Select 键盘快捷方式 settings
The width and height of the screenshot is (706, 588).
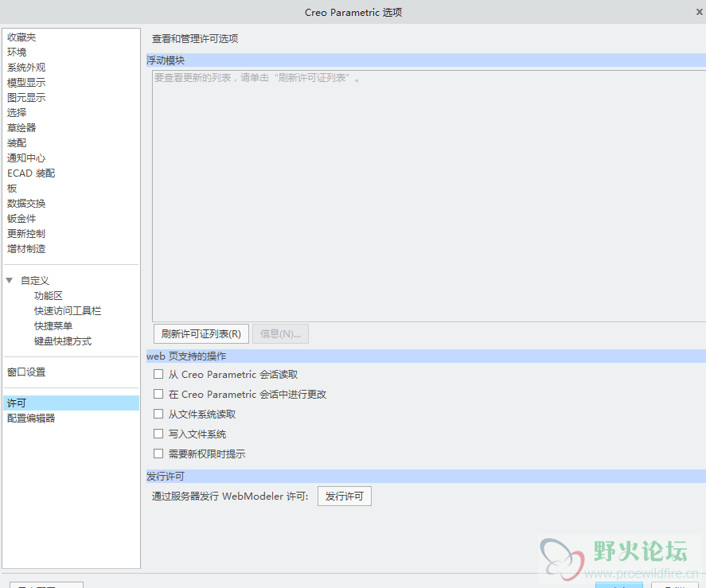(x=63, y=341)
